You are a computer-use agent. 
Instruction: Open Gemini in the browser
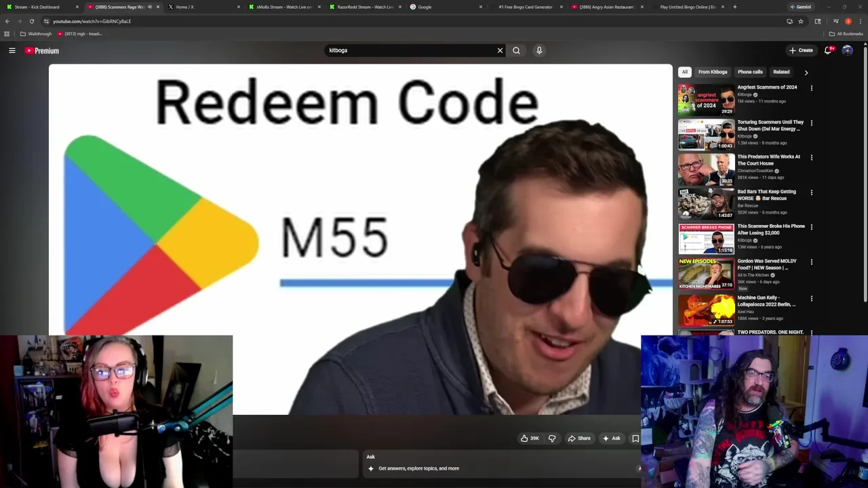(x=800, y=7)
